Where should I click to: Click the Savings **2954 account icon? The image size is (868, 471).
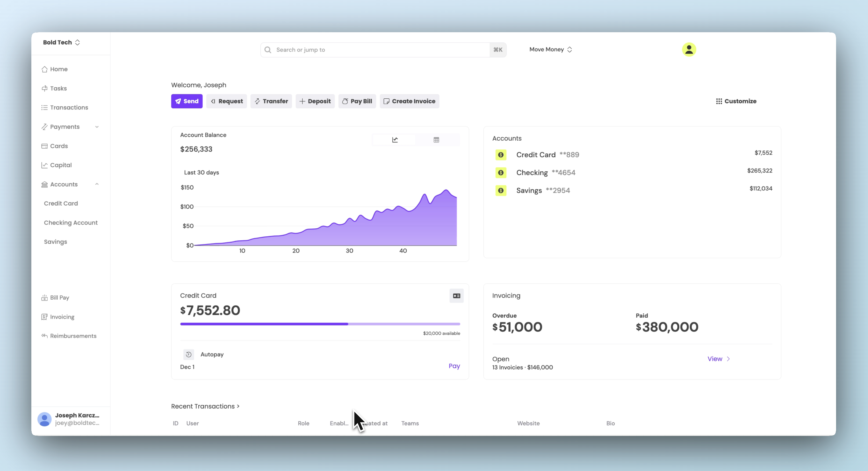(x=501, y=190)
